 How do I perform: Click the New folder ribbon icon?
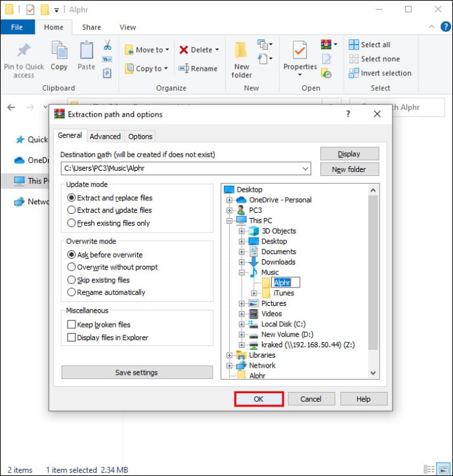coord(241,51)
